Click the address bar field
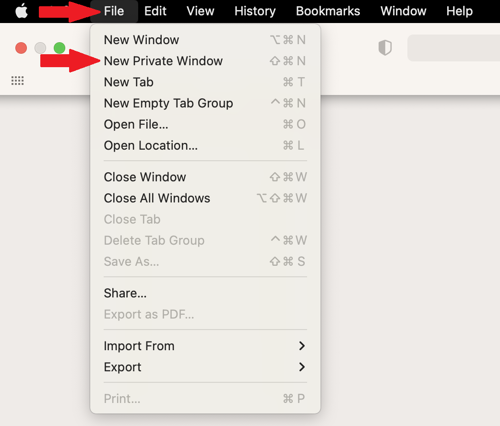Image resolution: width=500 pixels, height=426 pixels. (454, 48)
